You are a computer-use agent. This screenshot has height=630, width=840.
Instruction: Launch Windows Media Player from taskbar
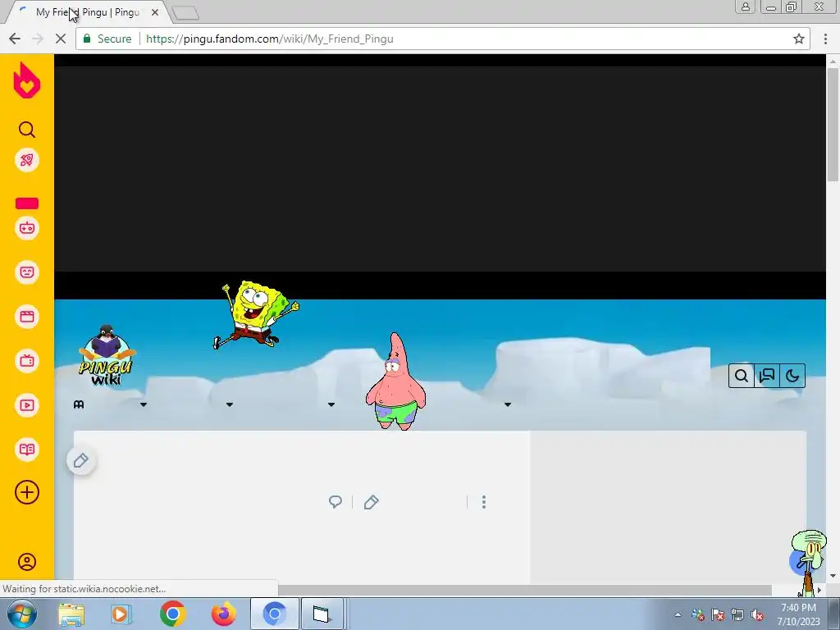coord(121,614)
